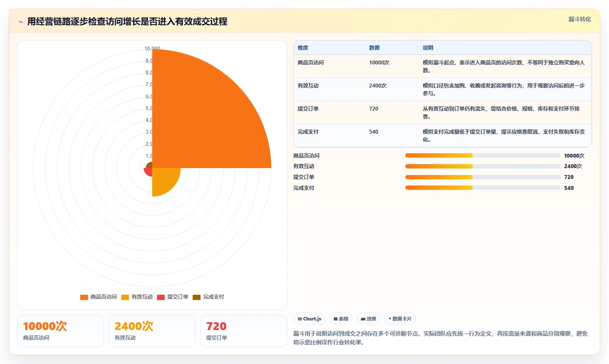Viewport: 609px width, 364px height.
Task: Click the brown 完成支付 legend color box
Action: click(196, 297)
